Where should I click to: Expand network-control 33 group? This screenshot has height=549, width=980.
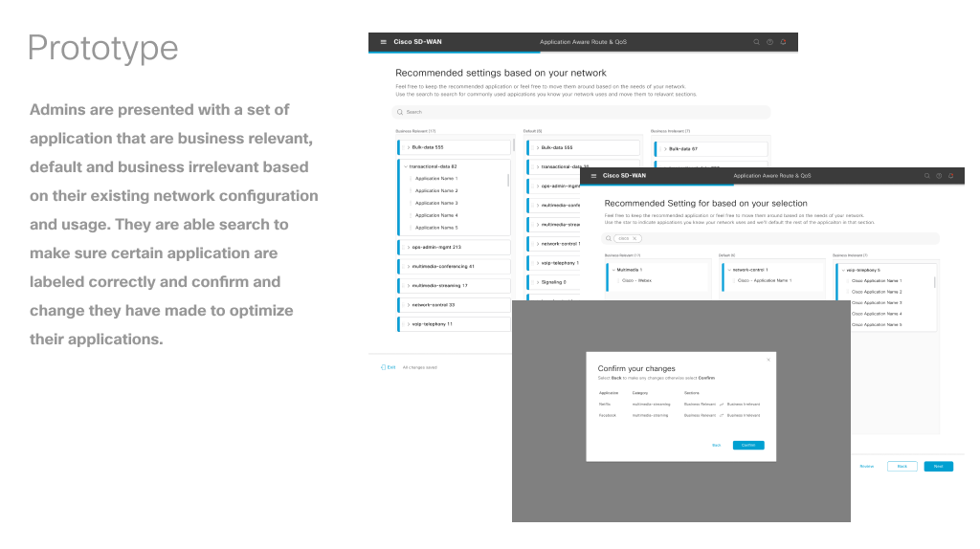click(409, 305)
